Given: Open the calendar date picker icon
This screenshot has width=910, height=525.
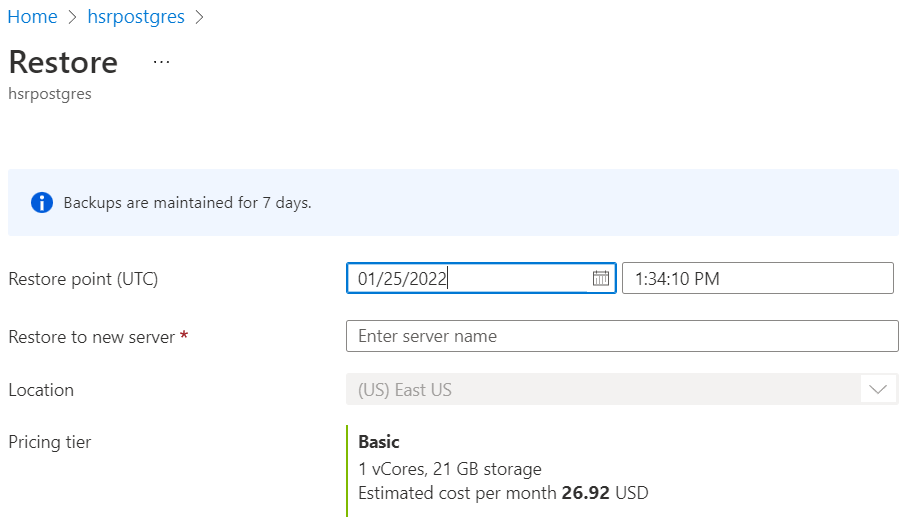Looking at the screenshot, I should 601,278.
